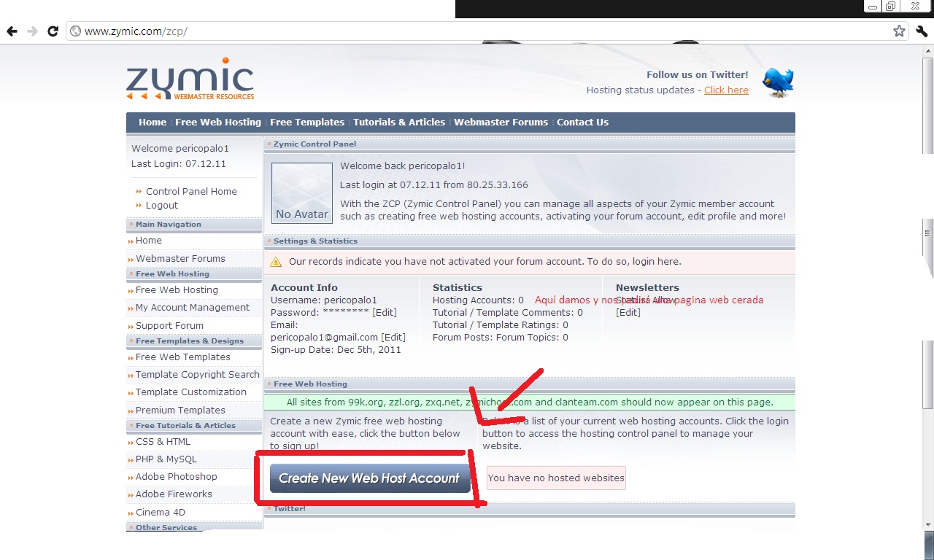Open Support Forum sidebar link
The width and height of the screenshot is (934, 560).
pos(169,326)
